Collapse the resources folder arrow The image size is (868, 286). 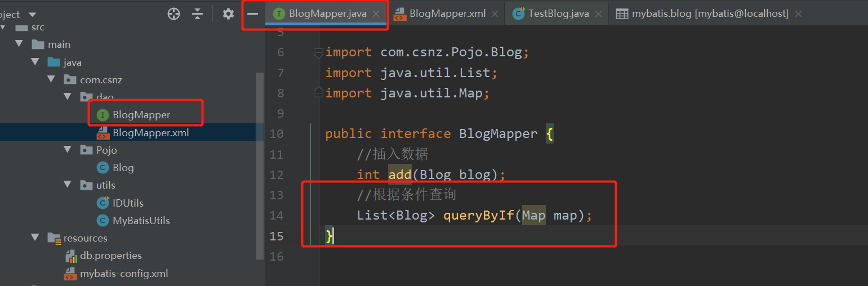click(x=35, y=238)
